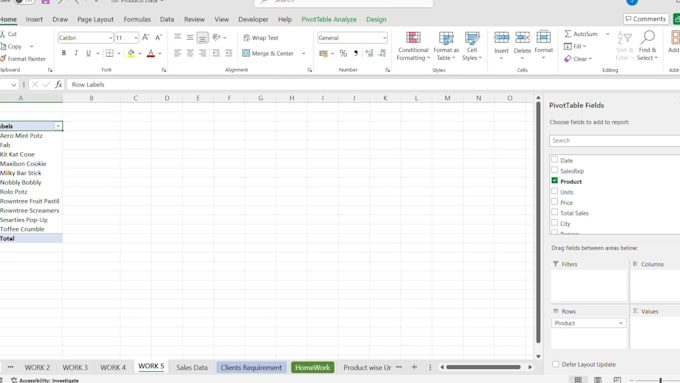Open the Calibri font name dropdown
Screen dimensions: 680x383
click(110, 38)
